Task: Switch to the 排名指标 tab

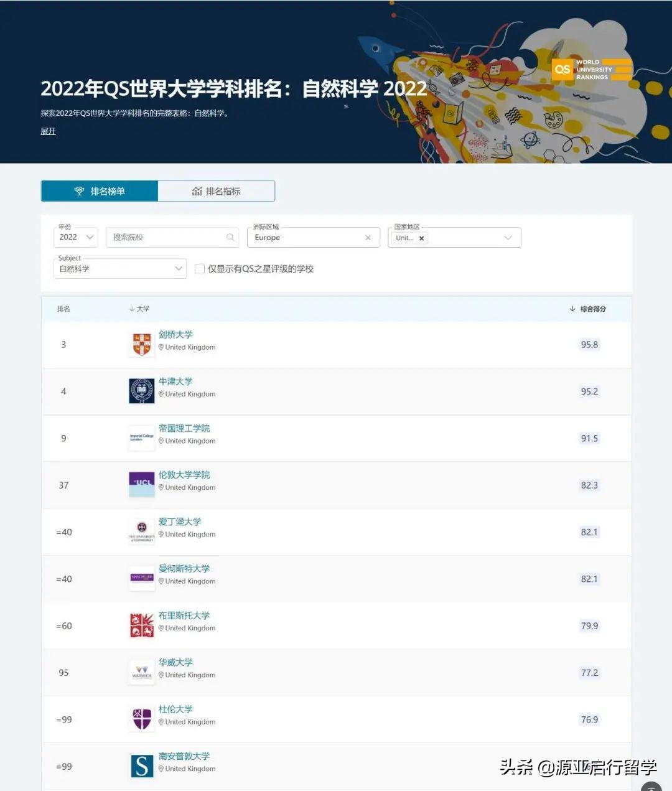Action: coord(216,191)
